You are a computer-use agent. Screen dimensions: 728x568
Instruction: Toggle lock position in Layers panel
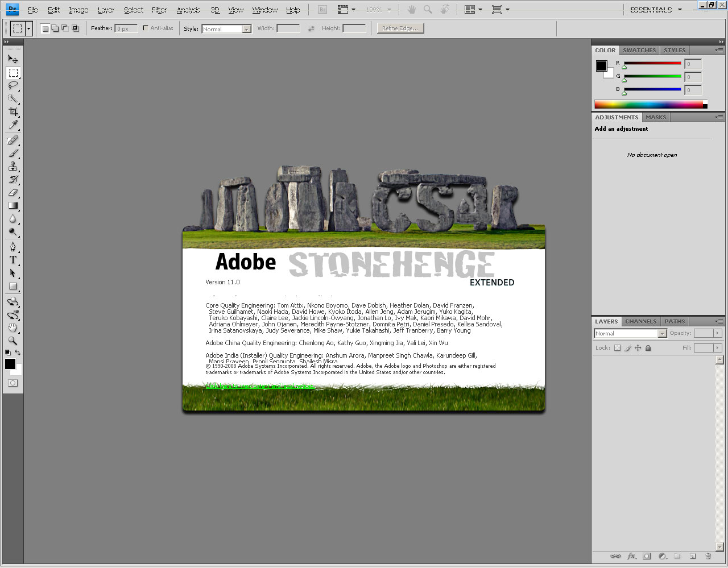638,348
